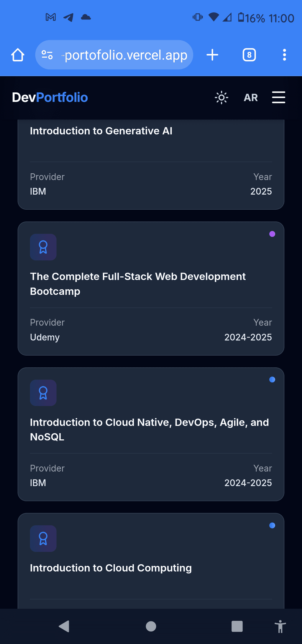Tap the cloud notification icon in status bar
Screen dimensions: 302x644
86,17
